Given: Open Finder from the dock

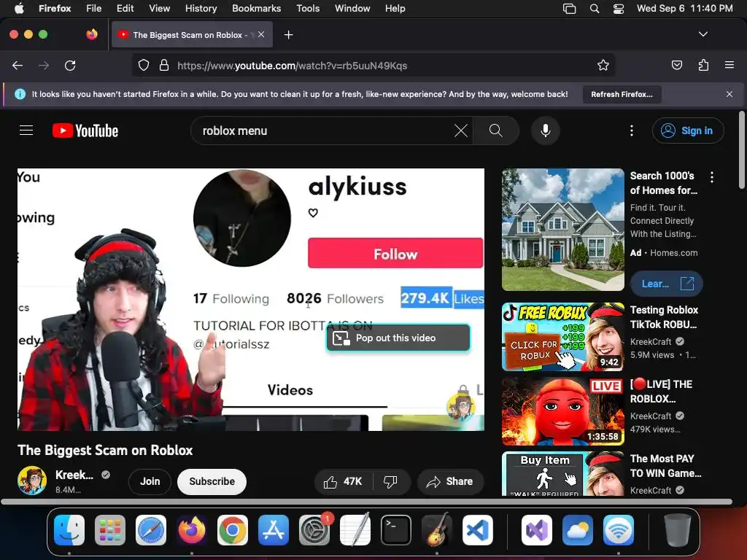Looking at the screenshot, I should (x=69, y=530).
